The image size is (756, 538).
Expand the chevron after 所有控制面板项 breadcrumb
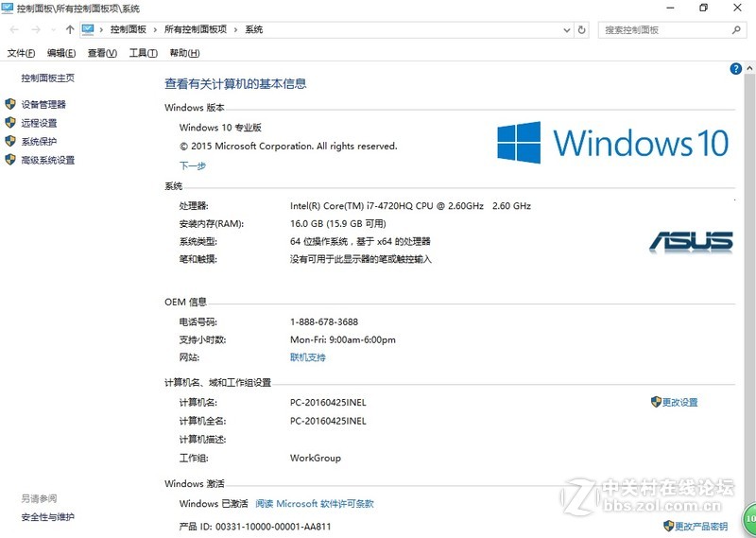coord(235,30)
